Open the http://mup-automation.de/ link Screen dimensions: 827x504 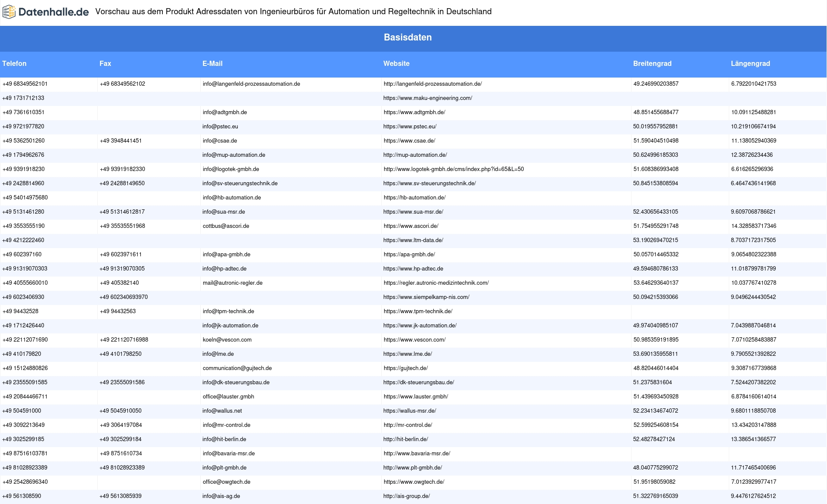click(x=415, y=155)
